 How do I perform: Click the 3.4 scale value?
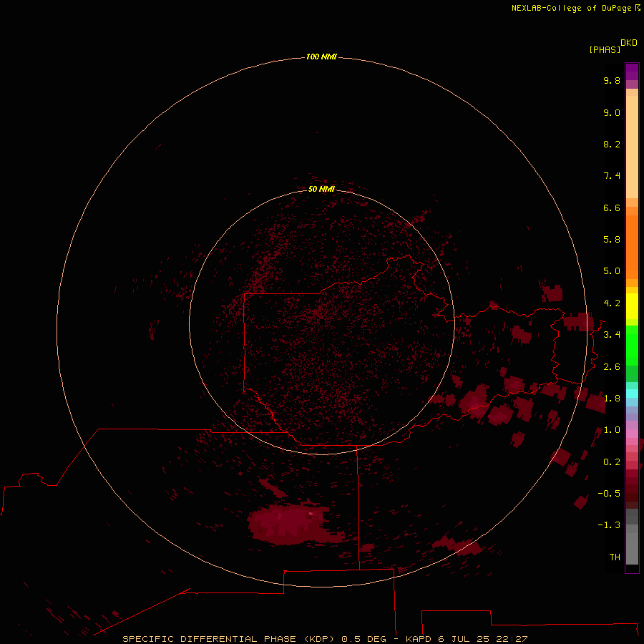tap(612, 335)
